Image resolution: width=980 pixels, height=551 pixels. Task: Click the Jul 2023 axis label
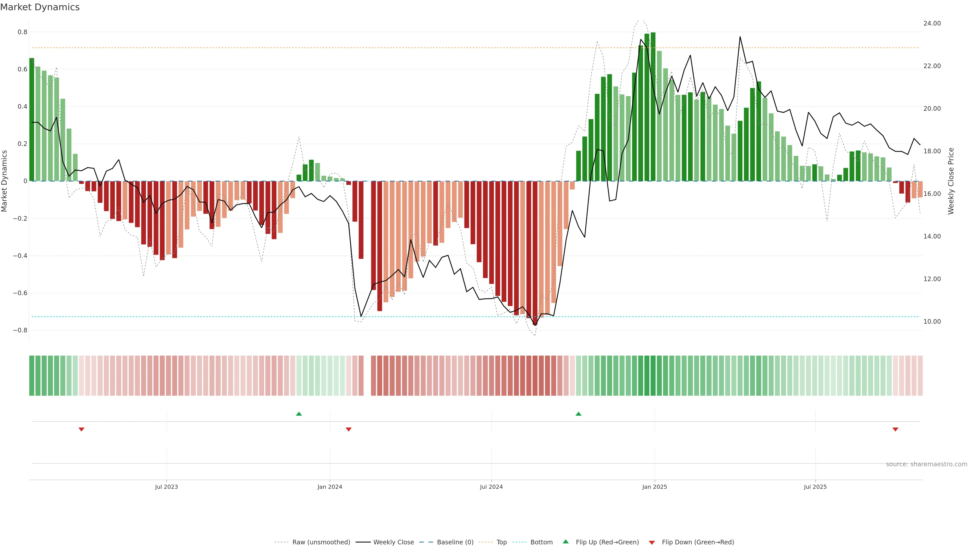pos(166,487)
